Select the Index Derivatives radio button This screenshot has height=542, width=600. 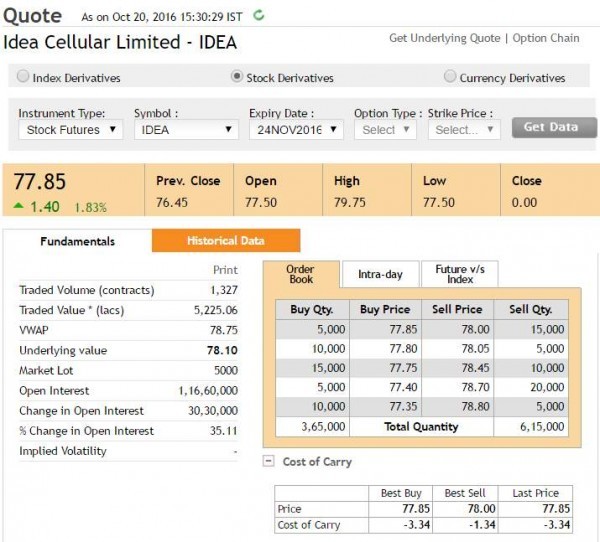coord(23,77)
